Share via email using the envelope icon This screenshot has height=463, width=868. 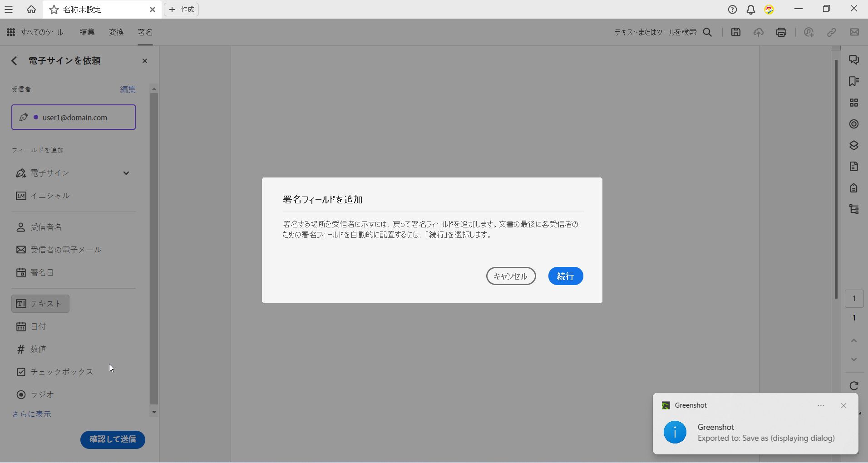(x=855, y=32)
